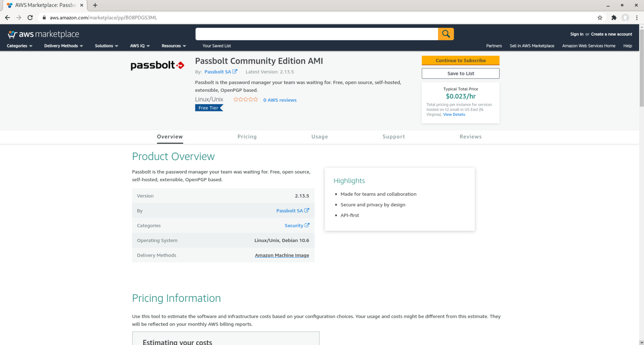Click the Product Overview heading
Viewport: 644px width, 345px height.
(x=173, y=156)
